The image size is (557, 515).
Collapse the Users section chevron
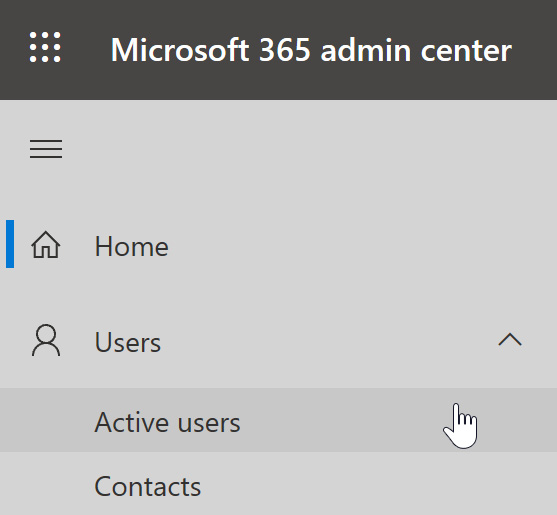pos(510,340)
